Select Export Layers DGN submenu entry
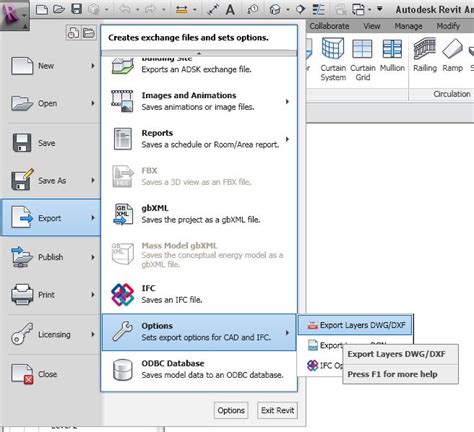The width and height of the screenshot is (474, 432). coord(325,345)
